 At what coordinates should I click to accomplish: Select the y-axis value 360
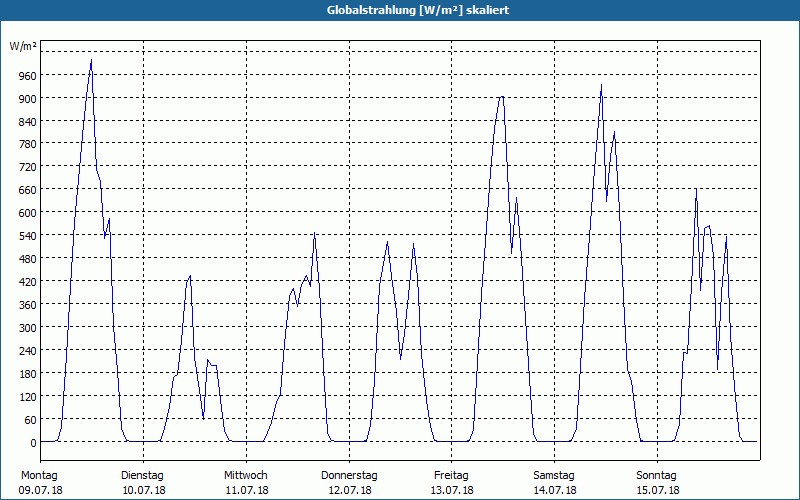click(27, 305)
